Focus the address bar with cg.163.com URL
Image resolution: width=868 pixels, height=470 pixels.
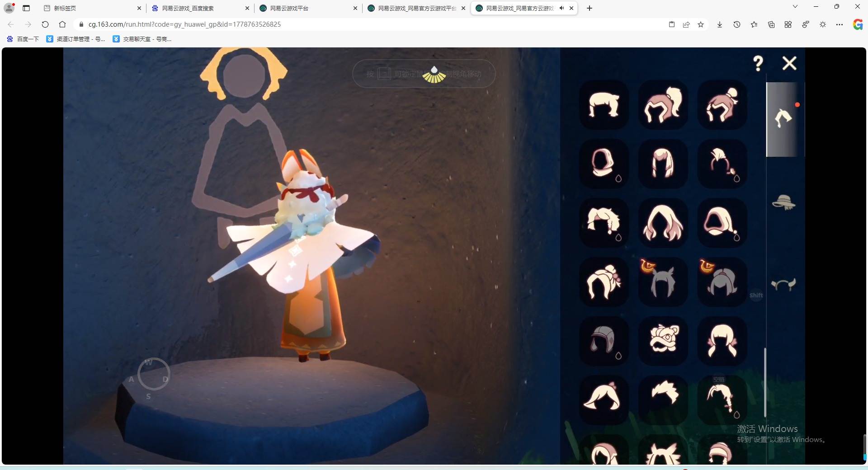tap(371, 24)
